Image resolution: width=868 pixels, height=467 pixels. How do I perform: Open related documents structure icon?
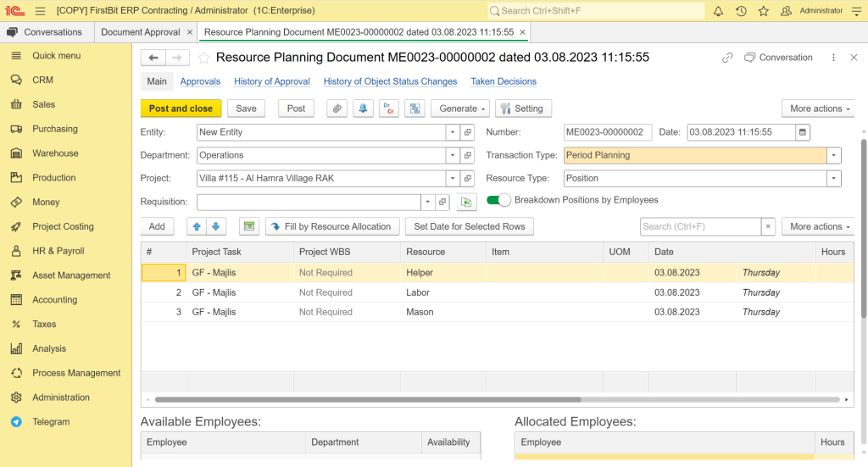[x=415, y=108]
